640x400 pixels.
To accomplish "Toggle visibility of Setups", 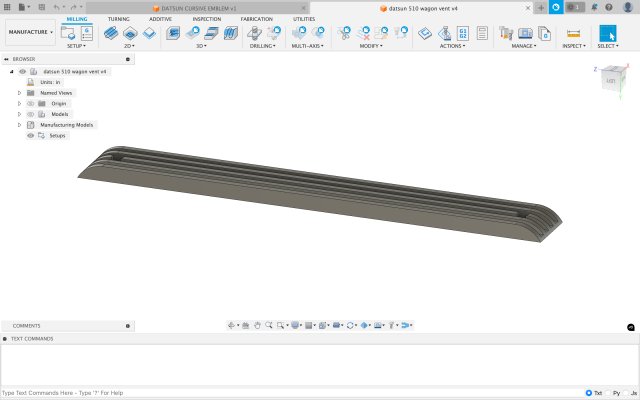I will point(31,136).
